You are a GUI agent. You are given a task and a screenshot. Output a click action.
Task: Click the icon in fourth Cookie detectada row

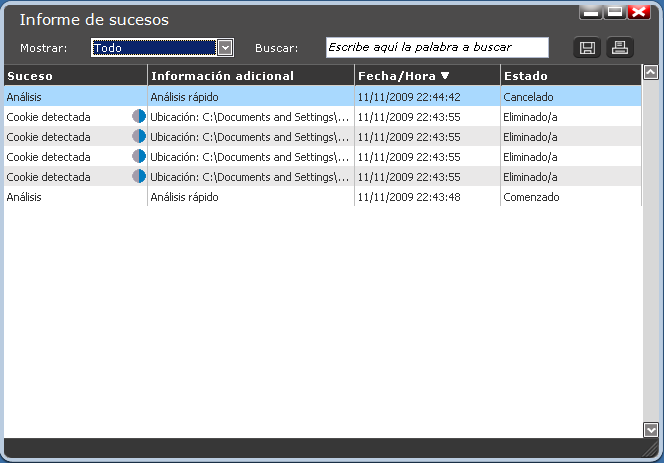point(139,177)
